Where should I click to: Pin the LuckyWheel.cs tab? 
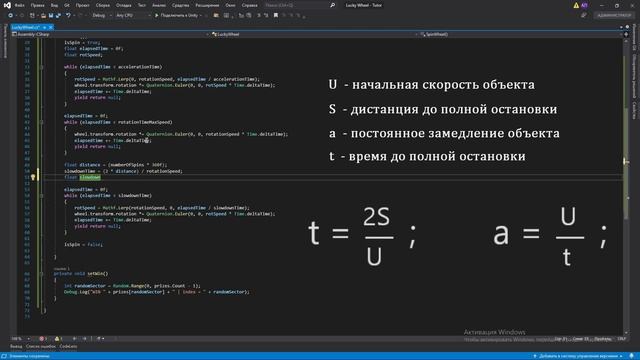[44, 27]
